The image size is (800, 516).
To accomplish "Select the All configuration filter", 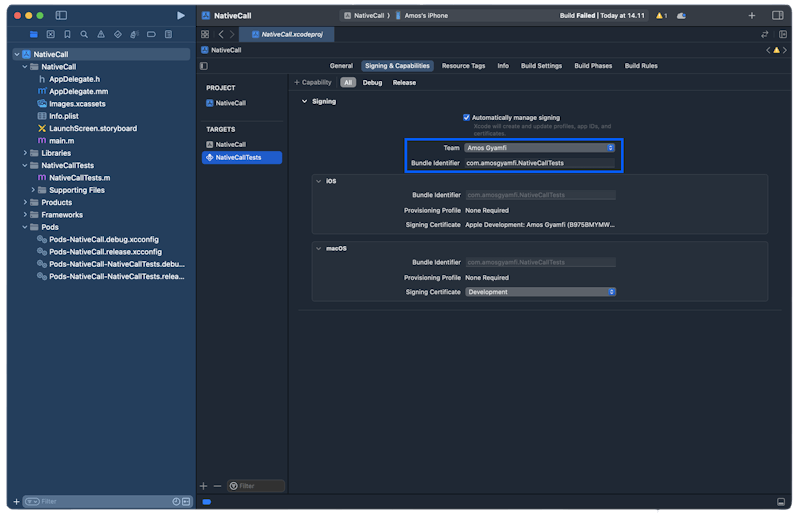I will coord(348,83).
